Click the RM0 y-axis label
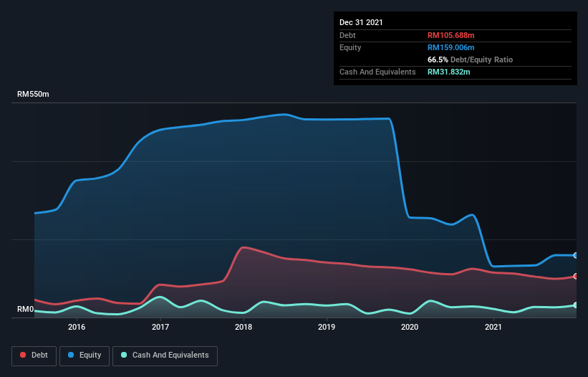 click(x=26, y=310)
